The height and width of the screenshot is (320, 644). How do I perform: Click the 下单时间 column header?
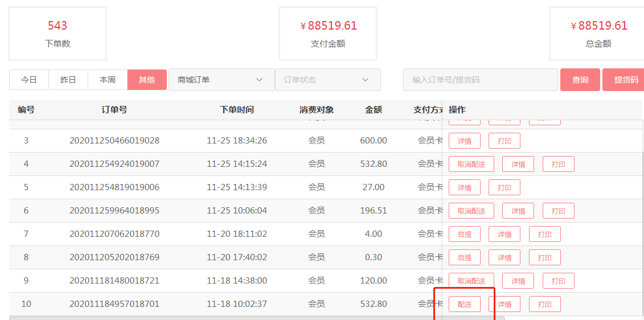(x=236, y=110)
